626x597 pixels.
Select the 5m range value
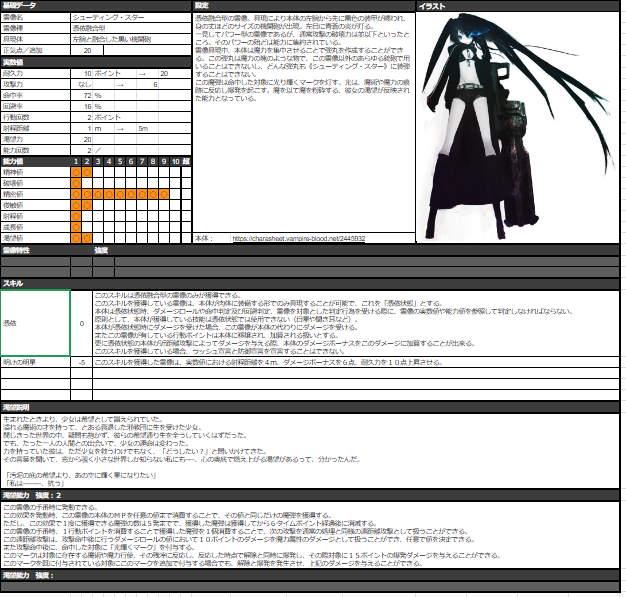148,128
